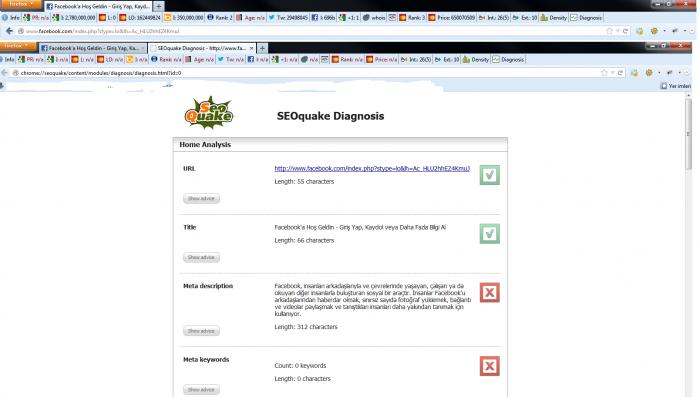This screenshot has height=397, width=700.
Task: Click Price: 650070509 in back window toolbar
Action: [x=452, y=18]
